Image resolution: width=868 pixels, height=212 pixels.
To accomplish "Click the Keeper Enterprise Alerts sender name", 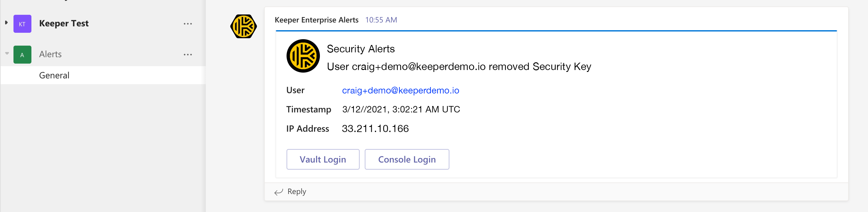I will tap(316, 20).
